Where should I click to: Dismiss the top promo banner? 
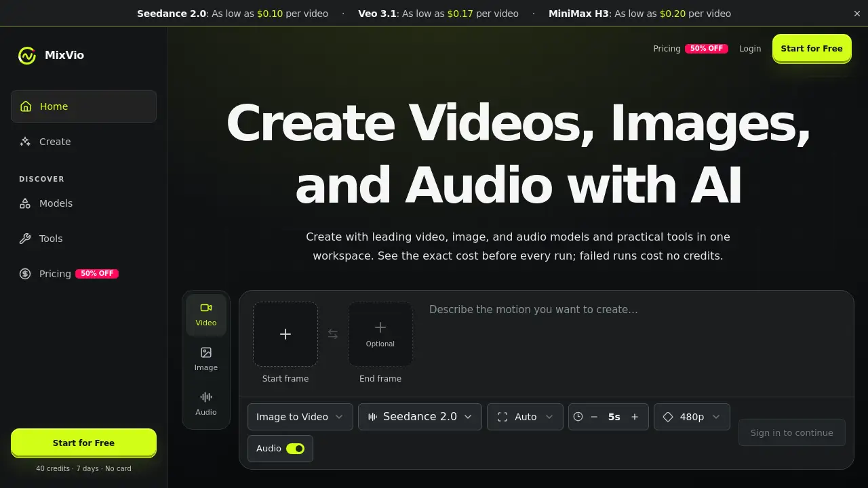(x=857, y=14)
